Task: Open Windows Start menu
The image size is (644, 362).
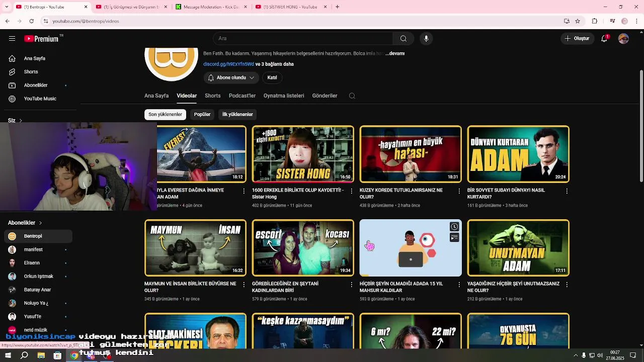Action: [8, 355]
